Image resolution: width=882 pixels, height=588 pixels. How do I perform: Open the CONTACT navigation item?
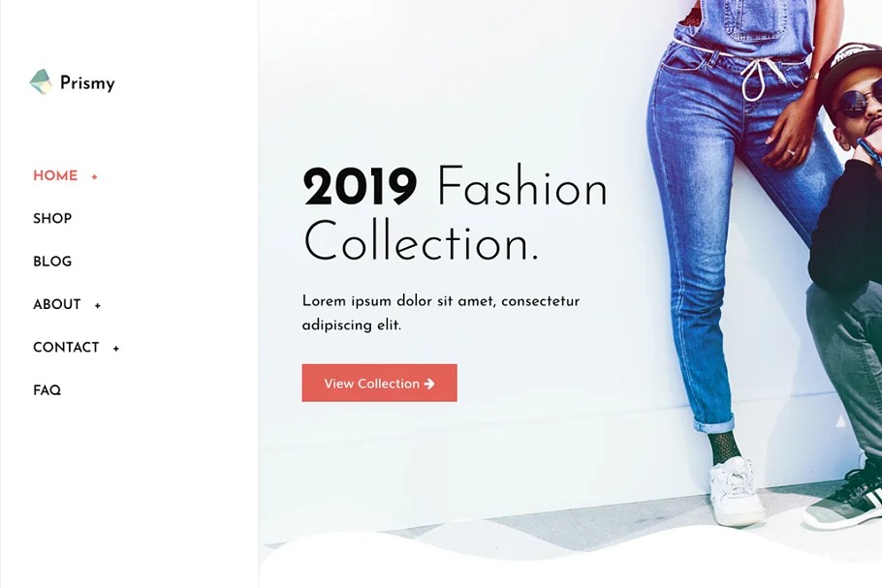(66, 348)
